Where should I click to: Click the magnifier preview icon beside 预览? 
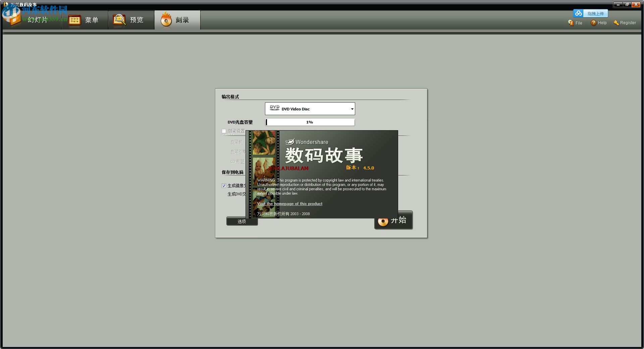click(x=119, y=20)
